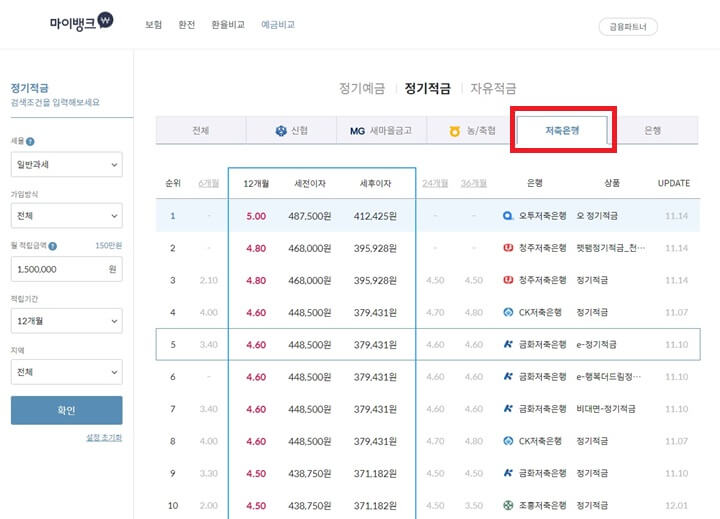Open the 마이뱅크 logo home link
720x519 pixels.
(81, 21)
